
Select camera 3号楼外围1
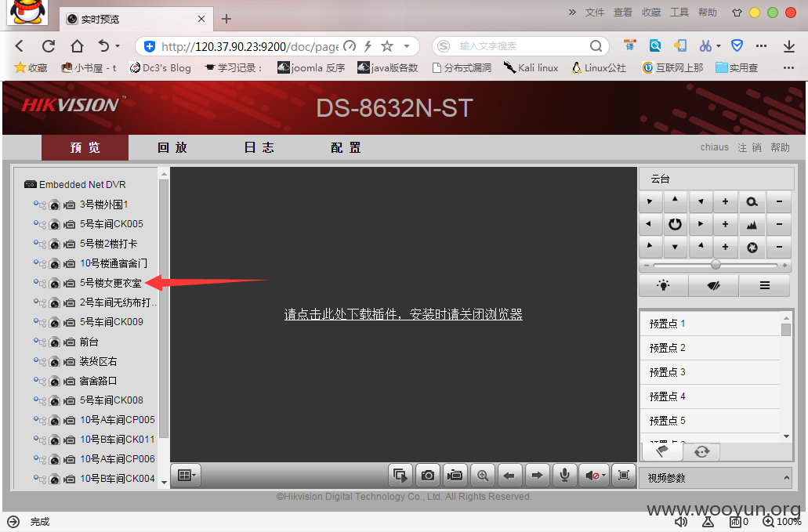tap(103, 204)
